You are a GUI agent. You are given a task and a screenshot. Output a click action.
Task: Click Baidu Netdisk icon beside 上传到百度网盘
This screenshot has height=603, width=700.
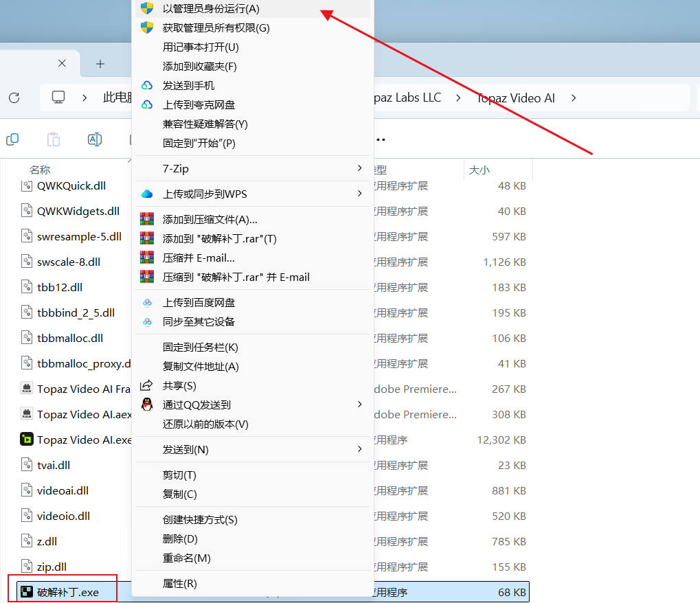(147, 302)
